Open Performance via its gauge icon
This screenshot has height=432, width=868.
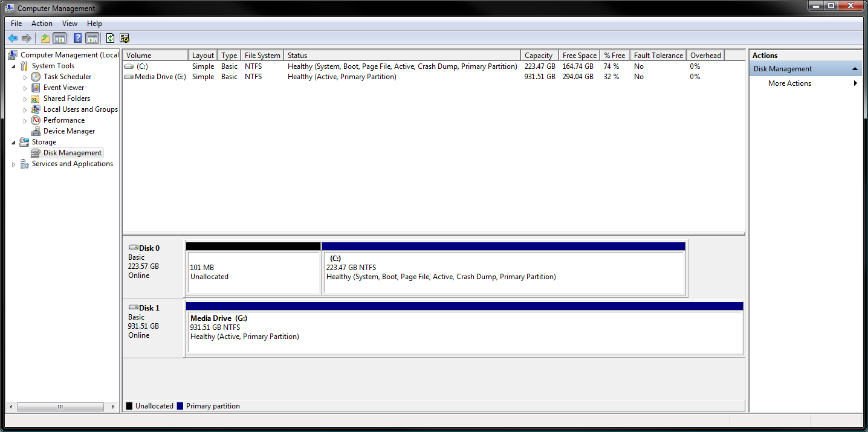(36, 120)
